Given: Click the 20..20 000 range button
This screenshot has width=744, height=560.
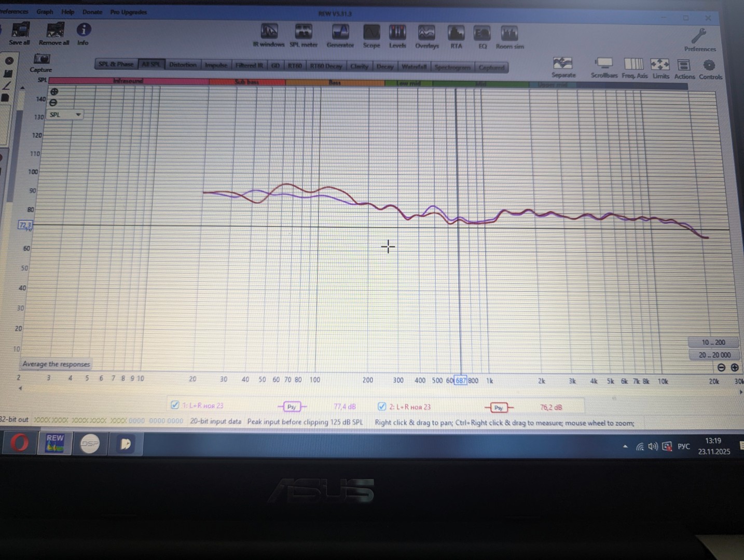Looking at the screenshot, I should (x=714, y=355).
